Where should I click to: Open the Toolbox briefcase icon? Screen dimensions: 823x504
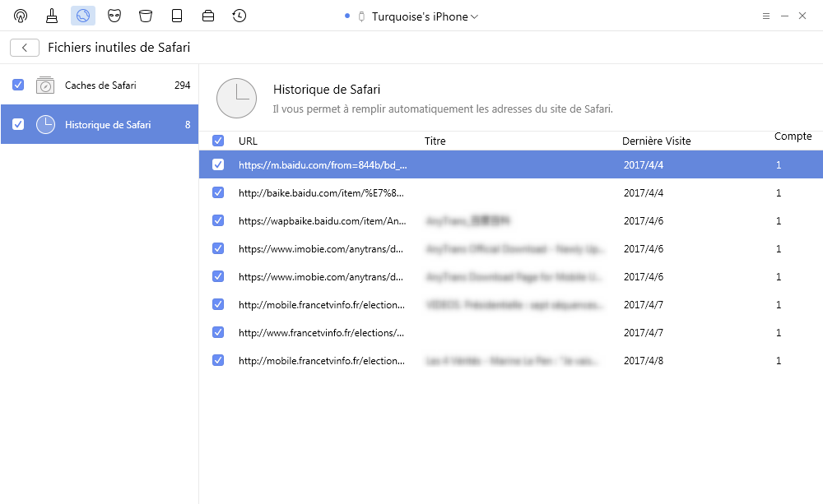208,16
